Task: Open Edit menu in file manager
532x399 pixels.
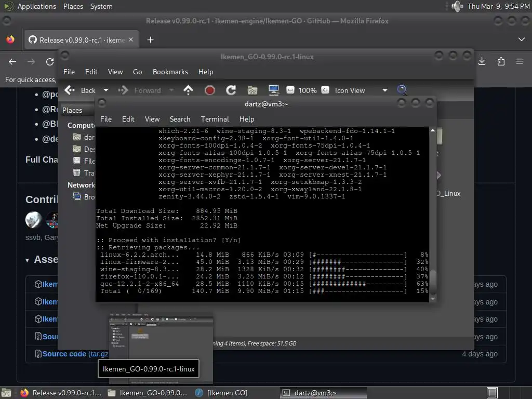Action: [x=91, y=72]
